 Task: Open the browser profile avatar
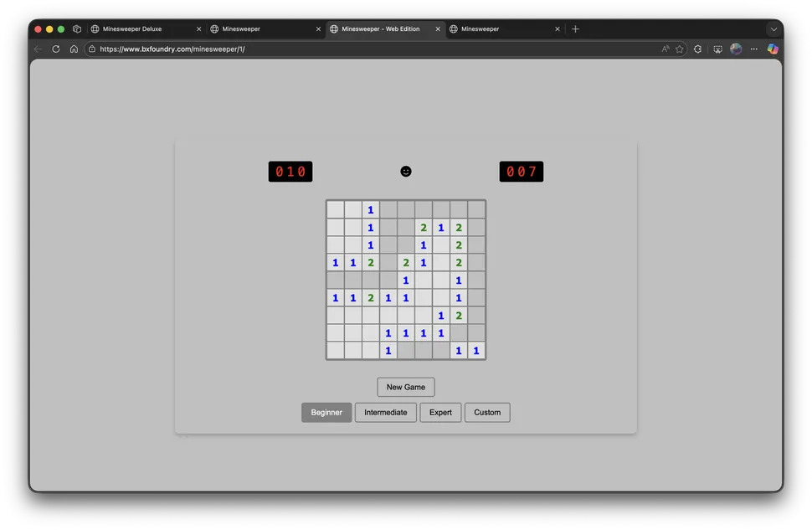(x=736, y=49)
